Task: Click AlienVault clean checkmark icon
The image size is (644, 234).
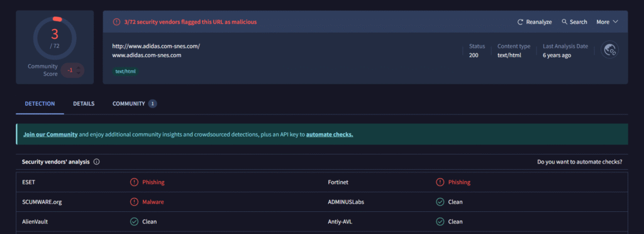Action: 134,221
